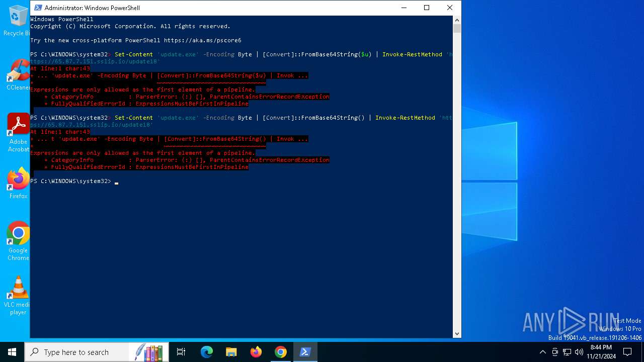Click the PowerShell scrollbar down arrow
This screenshot has height=362, width=644.
457,333
